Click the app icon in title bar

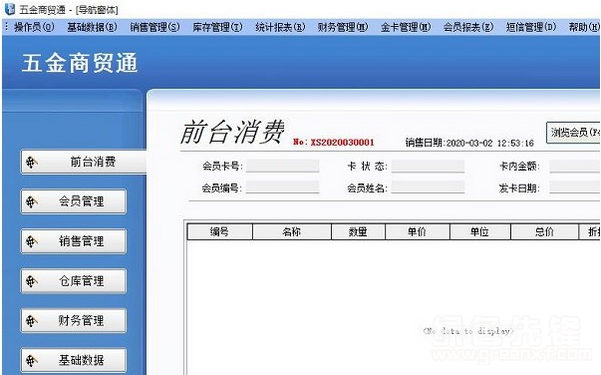point(10,9)
